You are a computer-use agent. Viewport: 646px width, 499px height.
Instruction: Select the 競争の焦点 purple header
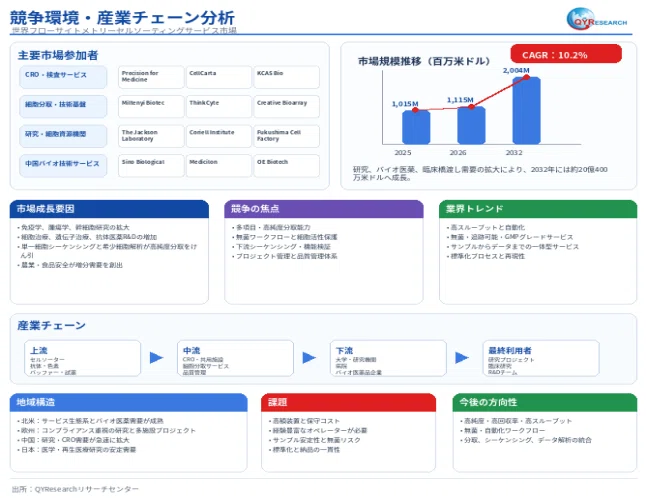tap(324, 209)
